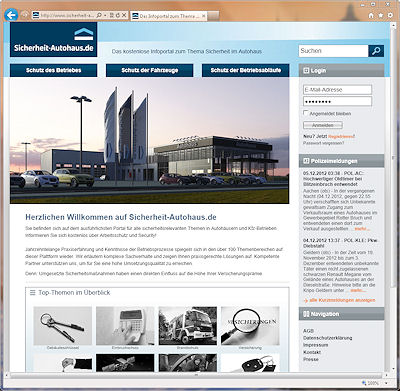The width and height of the screenshot is (400, 391).
Task: Click the grayed-out browser forward arrow
Action: [24, 15]
